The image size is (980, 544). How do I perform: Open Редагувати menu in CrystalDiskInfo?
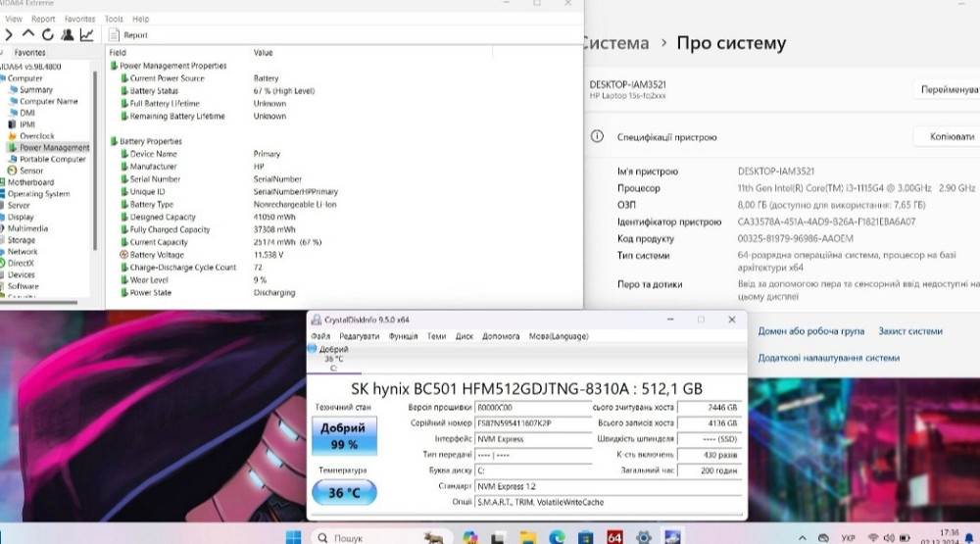[360, 336]
